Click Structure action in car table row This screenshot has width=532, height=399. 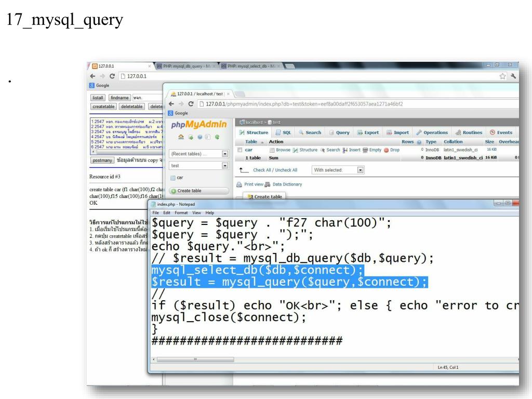click(x=305, y=150)
